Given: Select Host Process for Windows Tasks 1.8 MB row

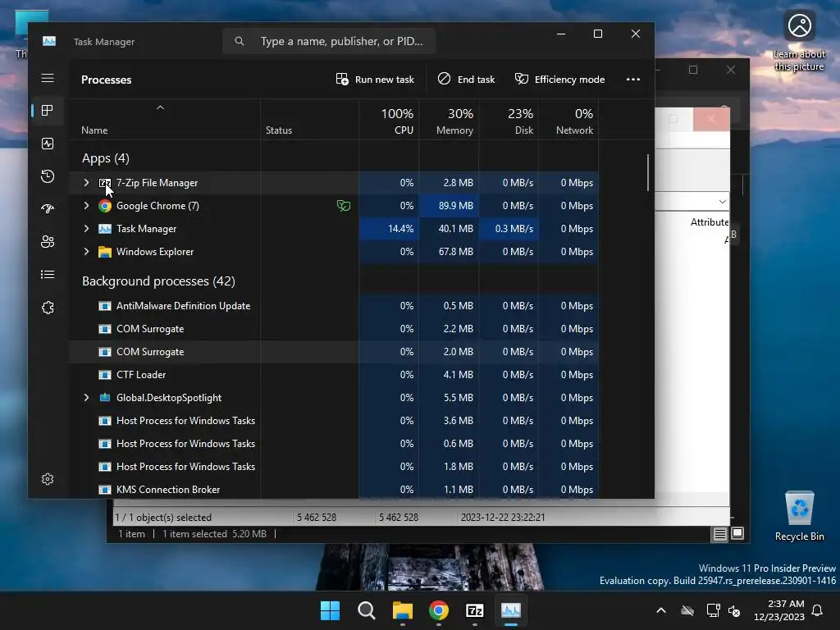Looking at the screenshot, I should [334, 467].
